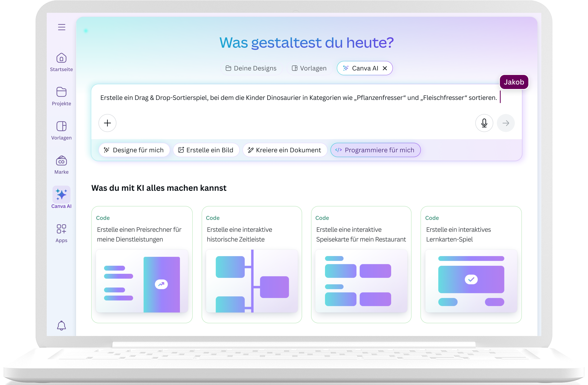This screenshot has width=588, height=385.
Task: Activate the microphone voice input
Action: 484,123
